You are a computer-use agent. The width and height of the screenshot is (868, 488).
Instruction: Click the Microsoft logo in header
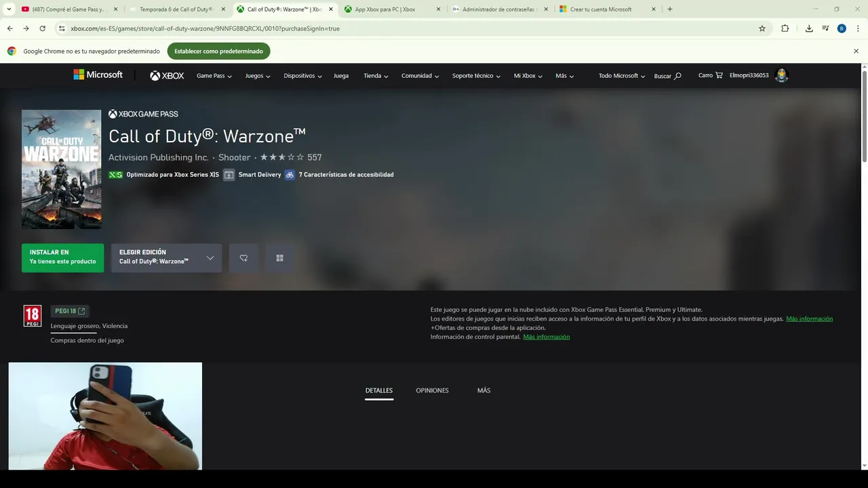click(x=98, y=75)
